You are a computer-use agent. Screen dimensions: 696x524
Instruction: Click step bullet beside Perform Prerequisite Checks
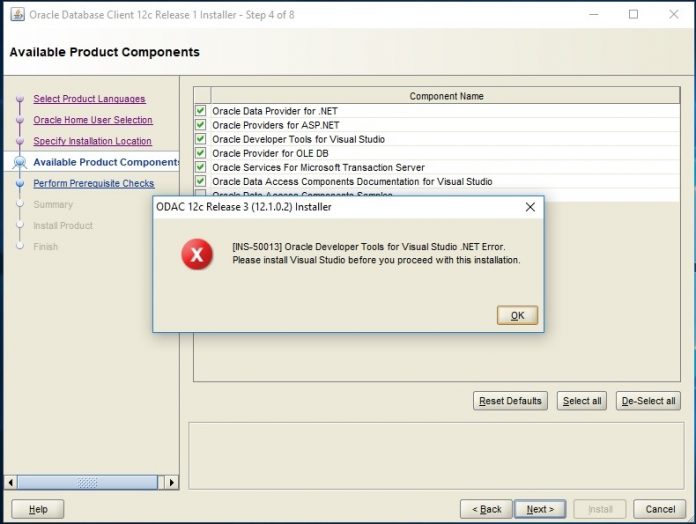20,183
